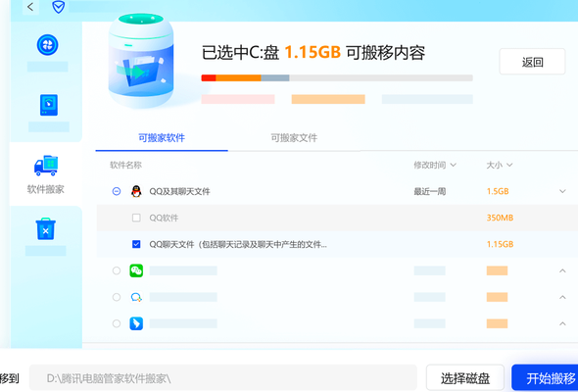Open the round blue fan sidebar icon
The height and width of the screenshot is (392, 578).
pos(48,45)
